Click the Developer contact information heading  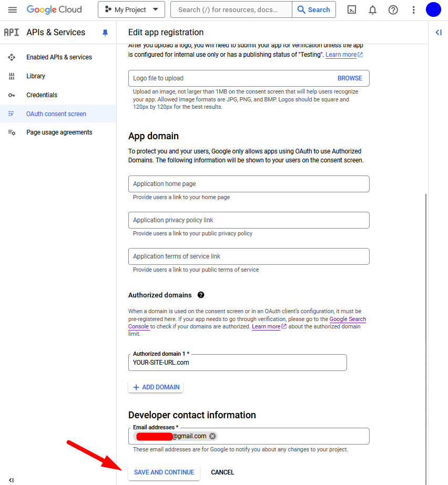(192, 415)
